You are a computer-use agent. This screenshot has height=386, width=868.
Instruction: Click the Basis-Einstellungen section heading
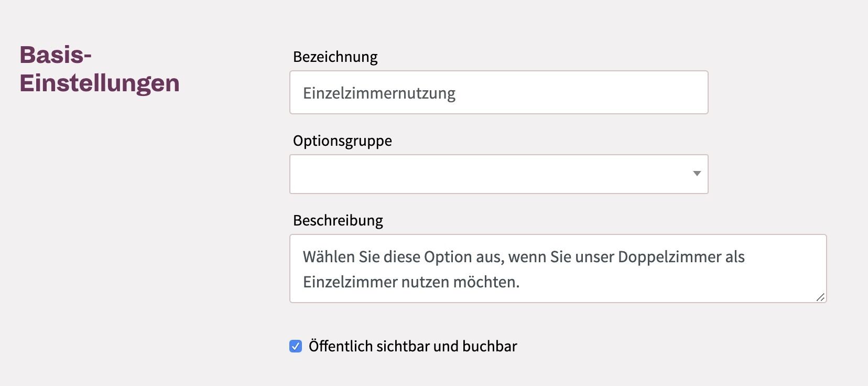[x=100, y=69]
